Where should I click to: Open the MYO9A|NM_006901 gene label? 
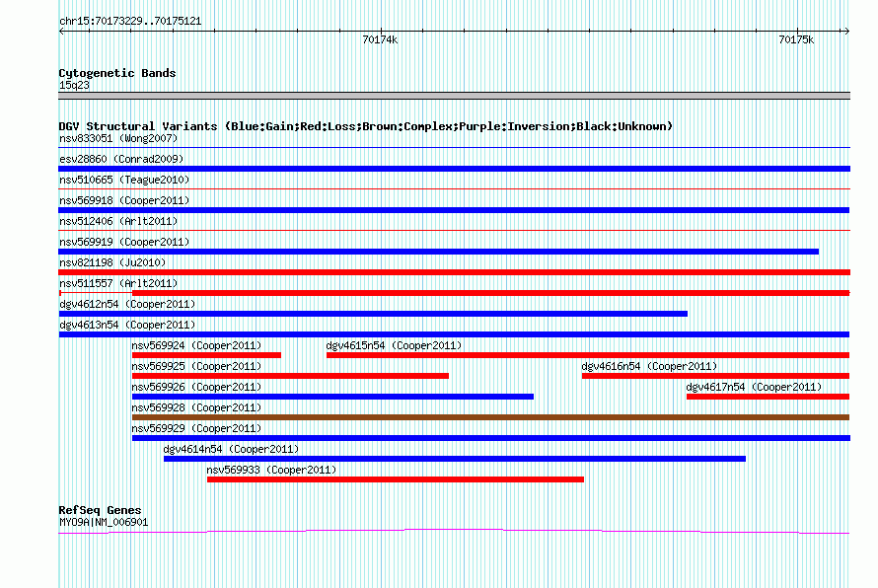point(104,523)
